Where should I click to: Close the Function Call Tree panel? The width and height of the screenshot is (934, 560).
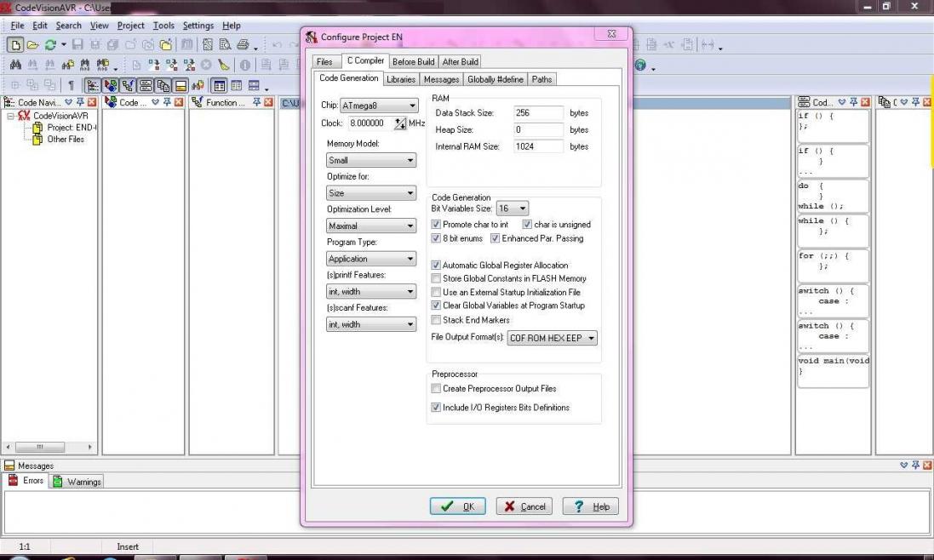point(269,102)
